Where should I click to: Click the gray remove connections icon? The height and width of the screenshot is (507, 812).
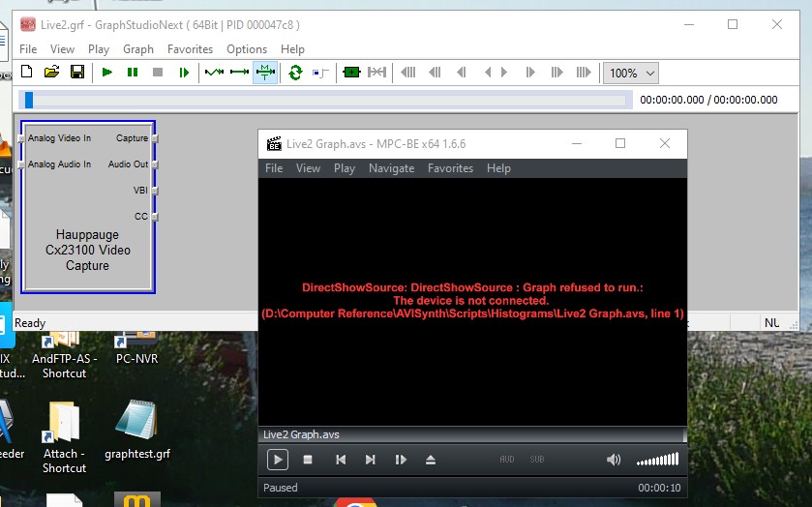377,72
